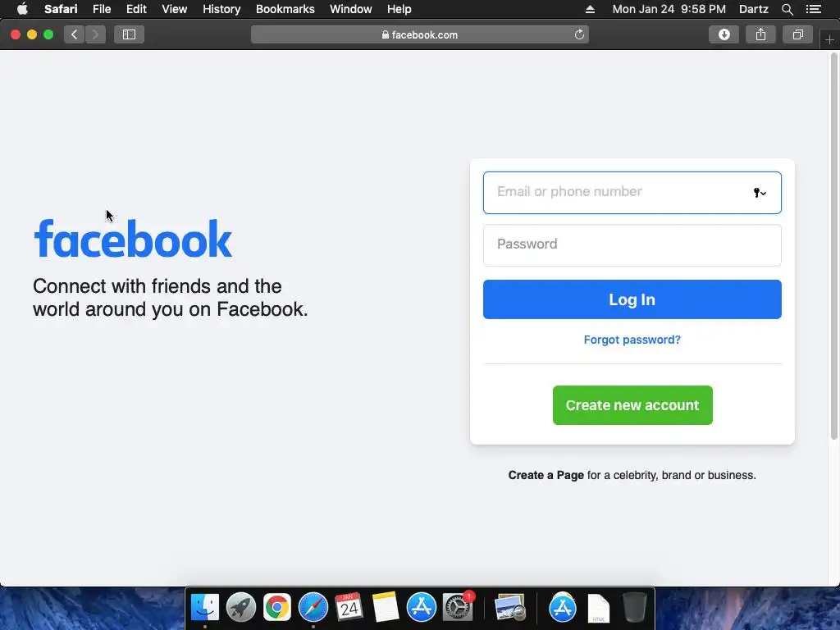Screen dimensions: 840x630
Task: Focus the Password field
Action: coord(632,244)
